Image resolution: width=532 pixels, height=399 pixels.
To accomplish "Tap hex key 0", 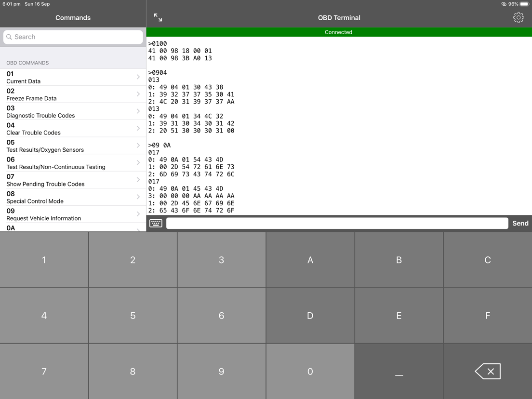I will coord(310,371).
